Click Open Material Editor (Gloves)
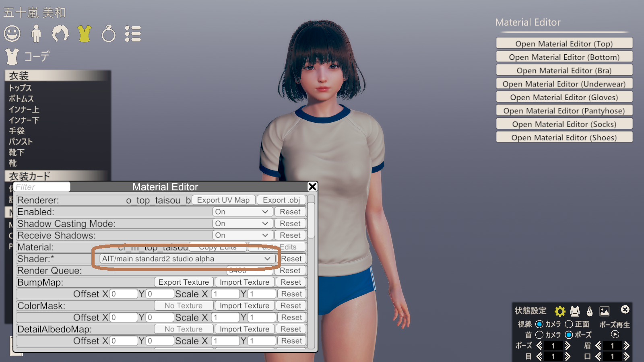This screenshot has height=362, width=644. [x=564, y=97]
